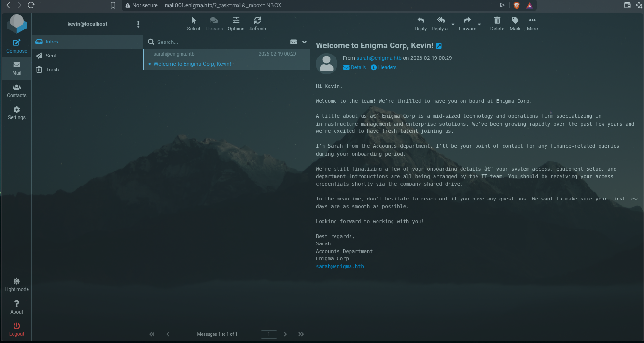Open the Sent folder
644x343 pixels.
click(87, 56)
